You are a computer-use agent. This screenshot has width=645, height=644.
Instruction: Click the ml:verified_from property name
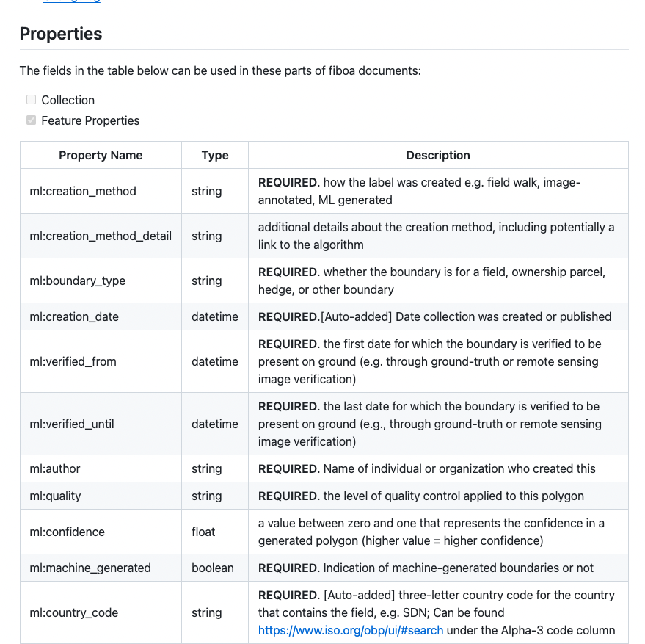tap(73, 361)
